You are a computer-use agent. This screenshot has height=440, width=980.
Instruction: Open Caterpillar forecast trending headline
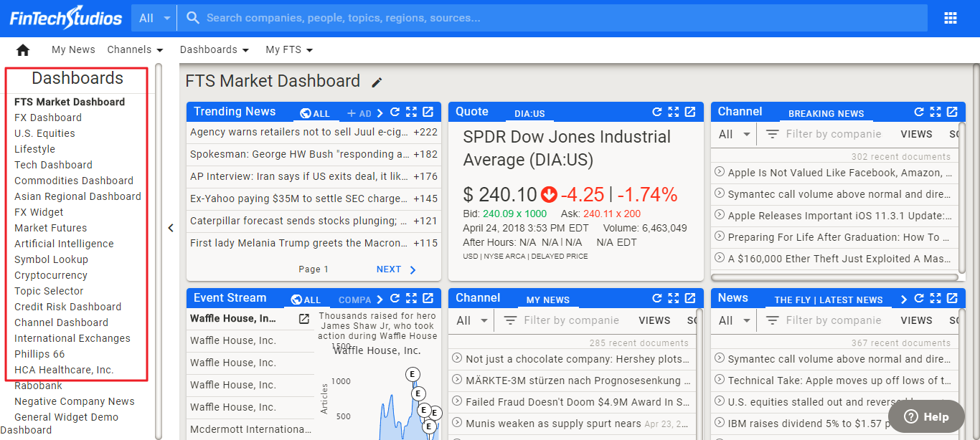click(x=298, y=221)
